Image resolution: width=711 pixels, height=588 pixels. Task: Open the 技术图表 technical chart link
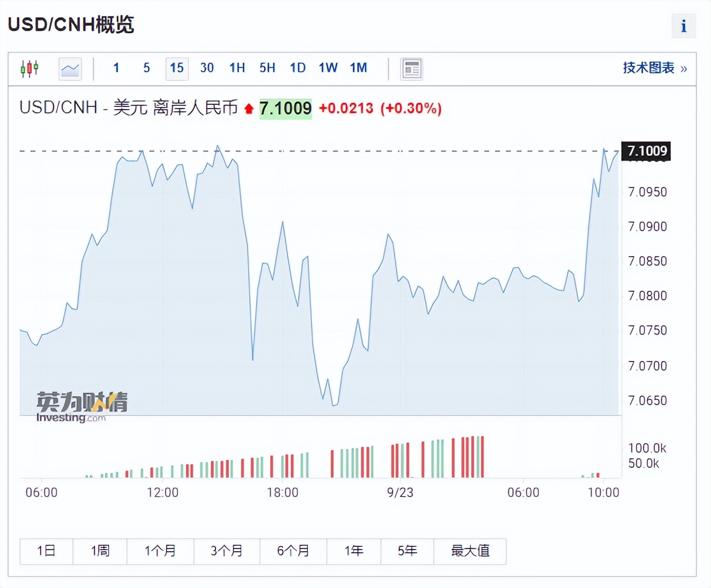click(x=654, y=68)
